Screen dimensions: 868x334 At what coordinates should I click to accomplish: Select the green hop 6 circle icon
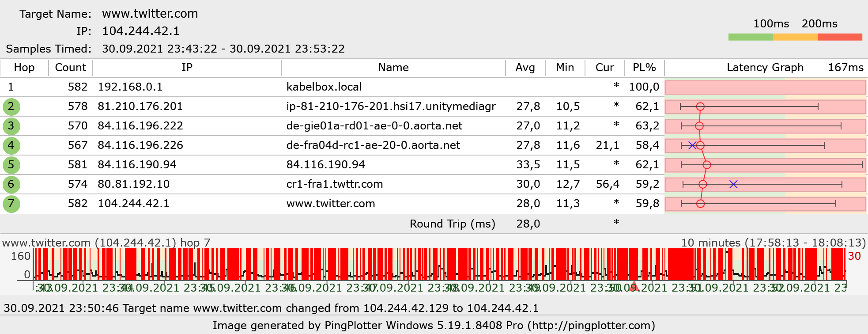(x=11, y=184)
